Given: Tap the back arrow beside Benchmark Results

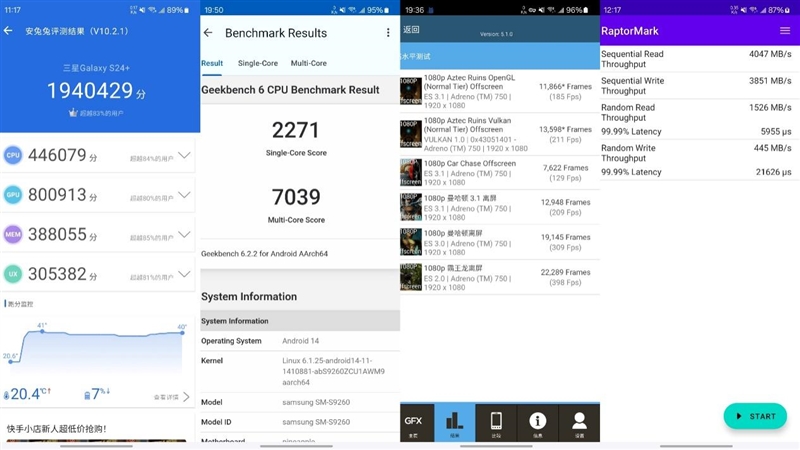Looking at the screenshot, I should click(x=208, y=33).
